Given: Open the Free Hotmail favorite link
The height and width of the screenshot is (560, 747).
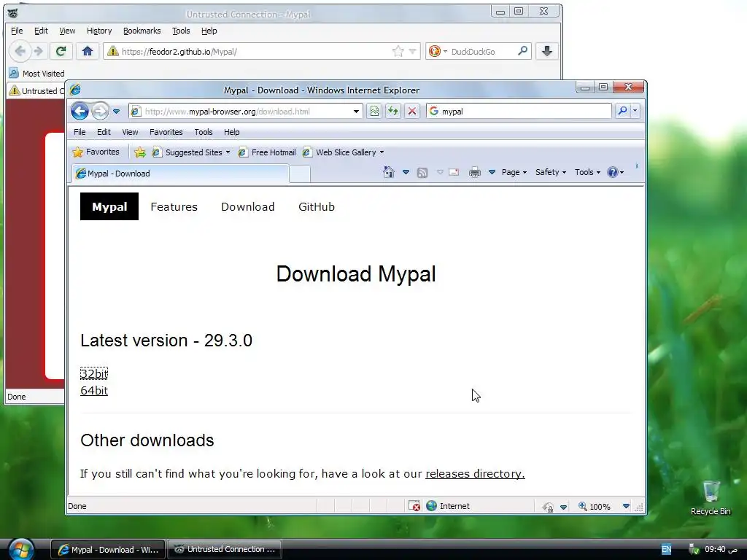Looking at the screenshot, I should 267,152.
